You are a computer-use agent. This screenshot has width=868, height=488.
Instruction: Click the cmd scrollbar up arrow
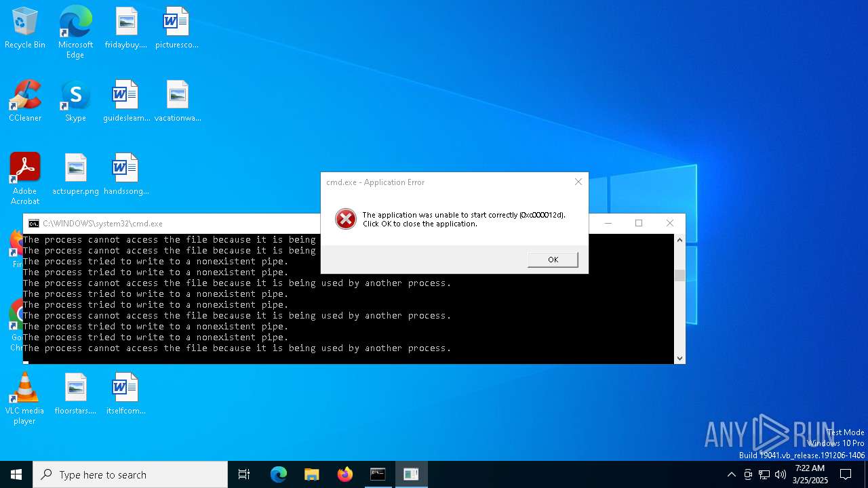[x=679, y=240]
